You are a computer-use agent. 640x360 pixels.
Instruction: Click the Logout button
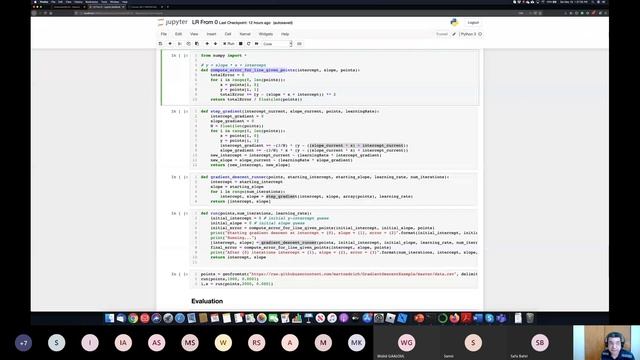pos(473,22)
